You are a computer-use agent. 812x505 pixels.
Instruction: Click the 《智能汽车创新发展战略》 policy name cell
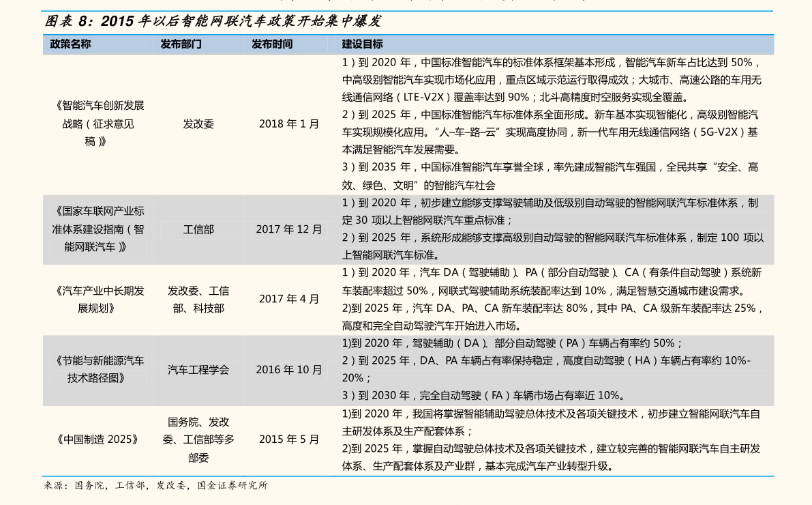click(x=97, y=124)
